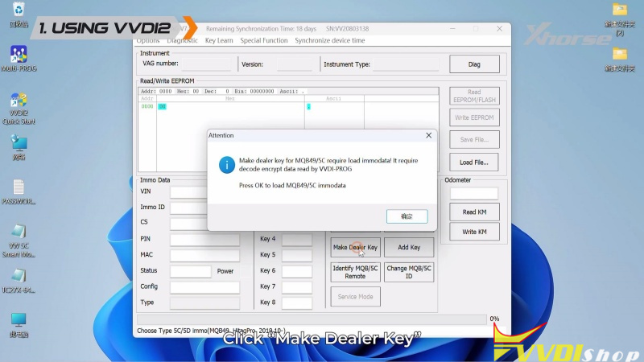Open the VVDI2 Quick Start shortcut

pos(19,104)
